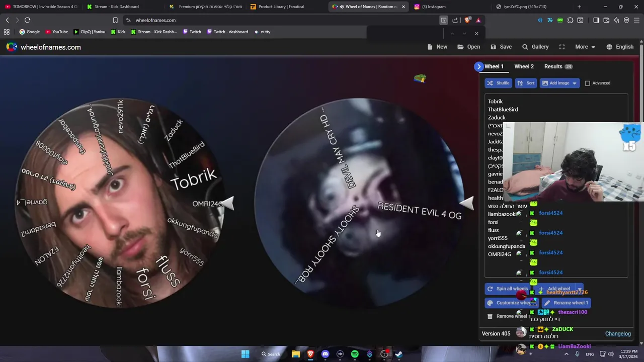644x362 pixels.
Task: Go to previous find result arrow
Action: point(452,34)
